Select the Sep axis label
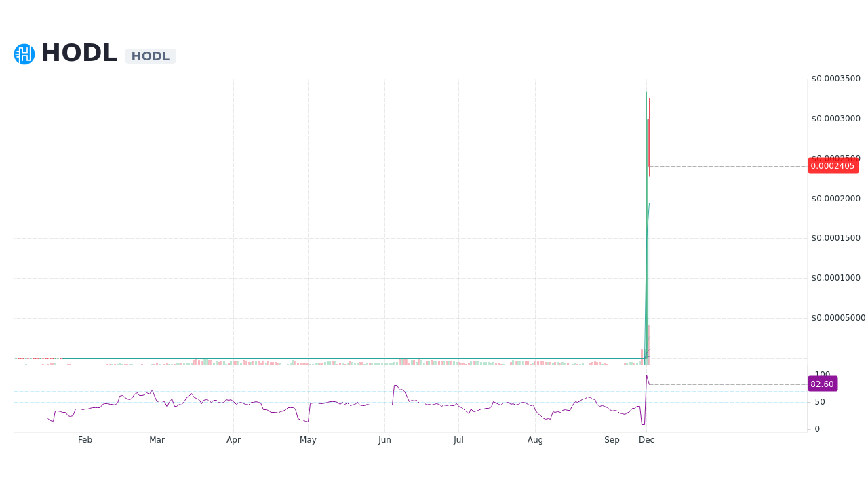Screen dimensions: 868x488 [612, 440]
